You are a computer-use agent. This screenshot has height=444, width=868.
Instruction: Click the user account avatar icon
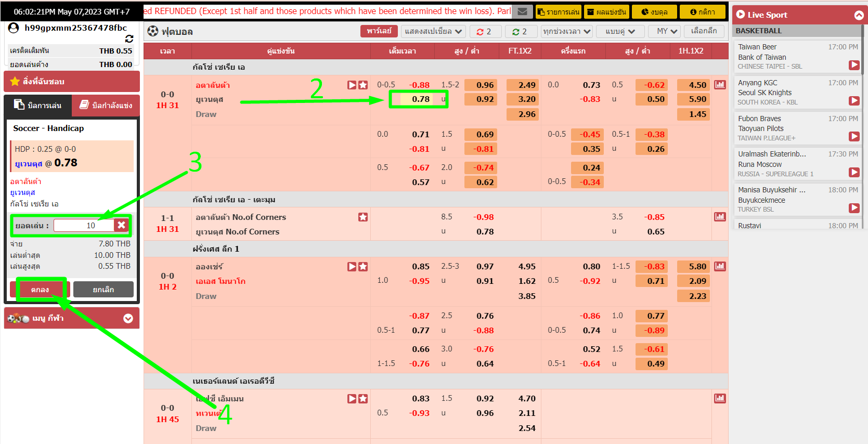[x=14, y=28]
